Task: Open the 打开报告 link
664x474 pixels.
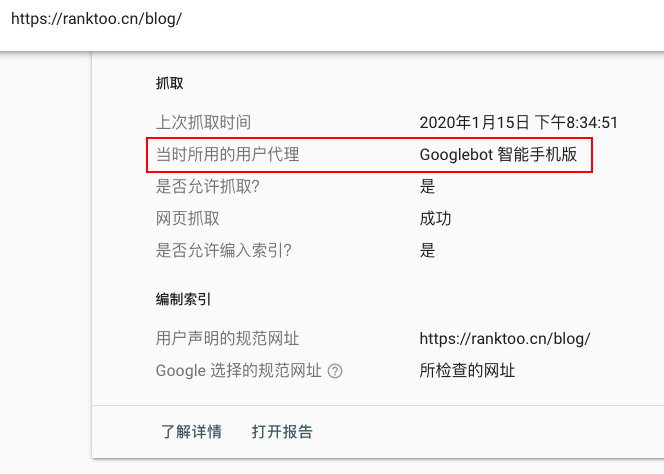Action: (x=282, y=432)
